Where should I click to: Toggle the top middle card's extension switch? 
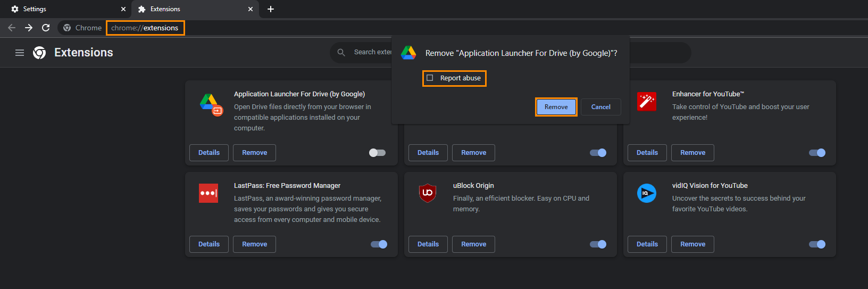[x=598, y=153]
